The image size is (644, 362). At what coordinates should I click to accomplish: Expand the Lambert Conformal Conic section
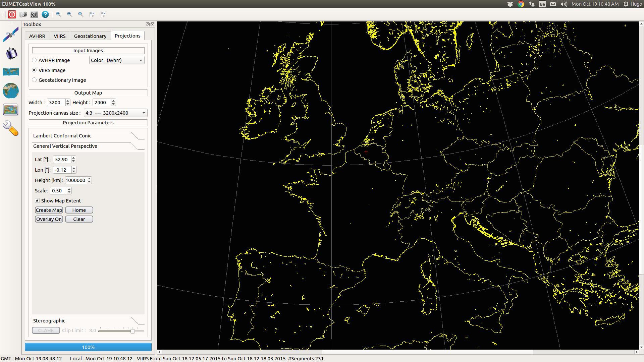(x=88, y=136)
